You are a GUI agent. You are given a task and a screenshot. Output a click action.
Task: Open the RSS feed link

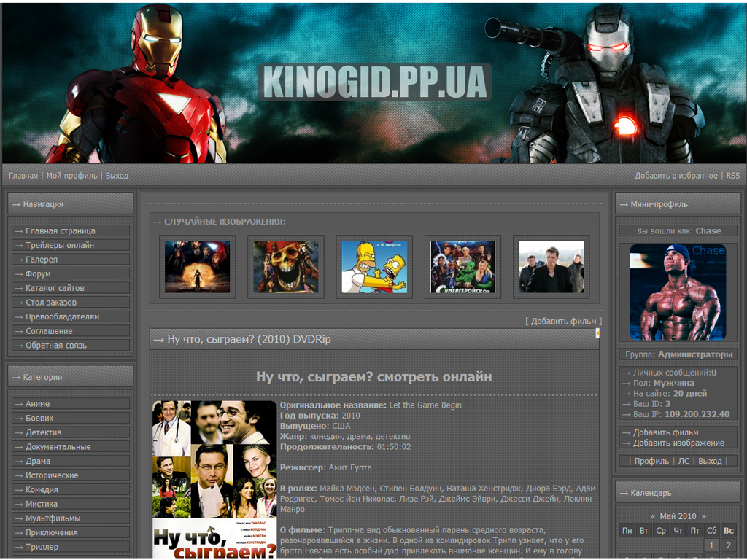(x=732, y=176)
